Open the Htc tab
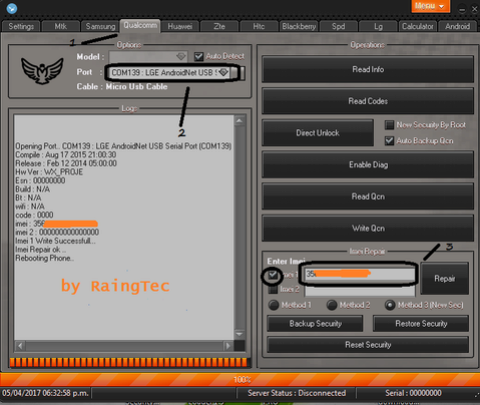The width and height of the screenshot is (480, 405). coord(259,26)
